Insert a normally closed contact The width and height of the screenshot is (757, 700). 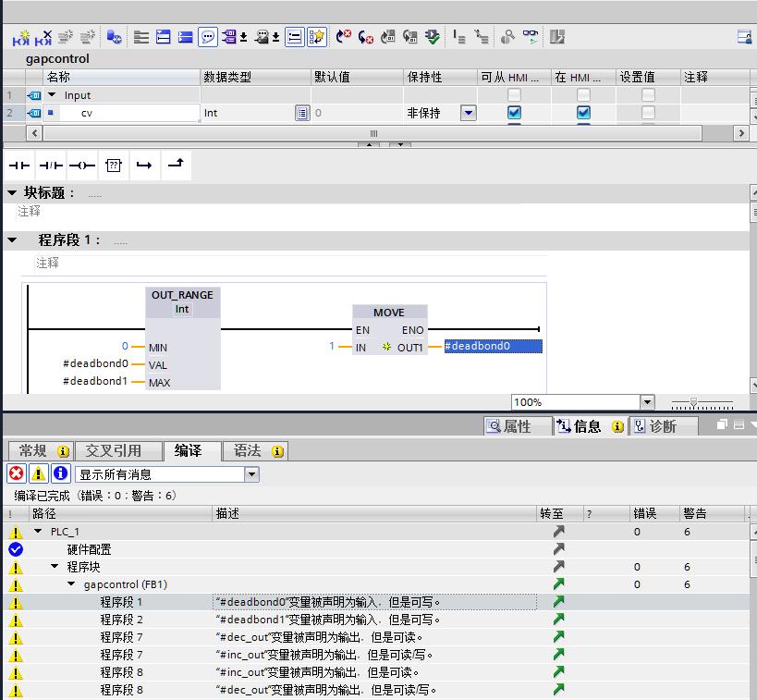tap(51, 166)
